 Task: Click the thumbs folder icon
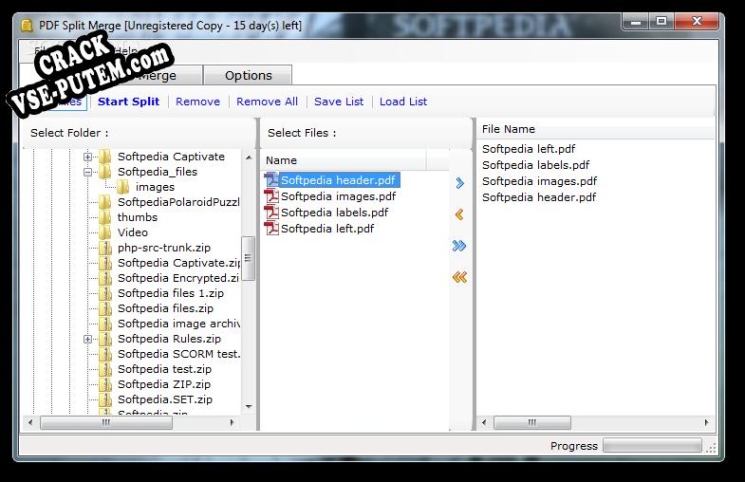point(105,217)
